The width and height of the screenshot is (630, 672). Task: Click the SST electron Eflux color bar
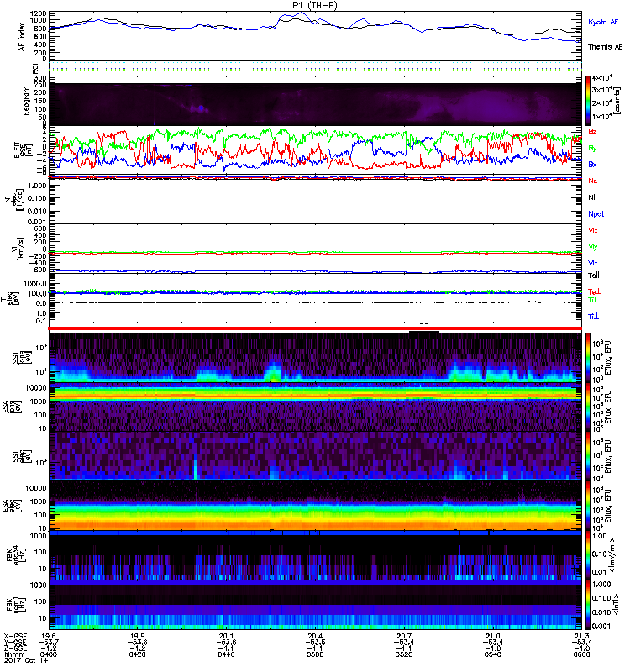click(x=587, y=455)
